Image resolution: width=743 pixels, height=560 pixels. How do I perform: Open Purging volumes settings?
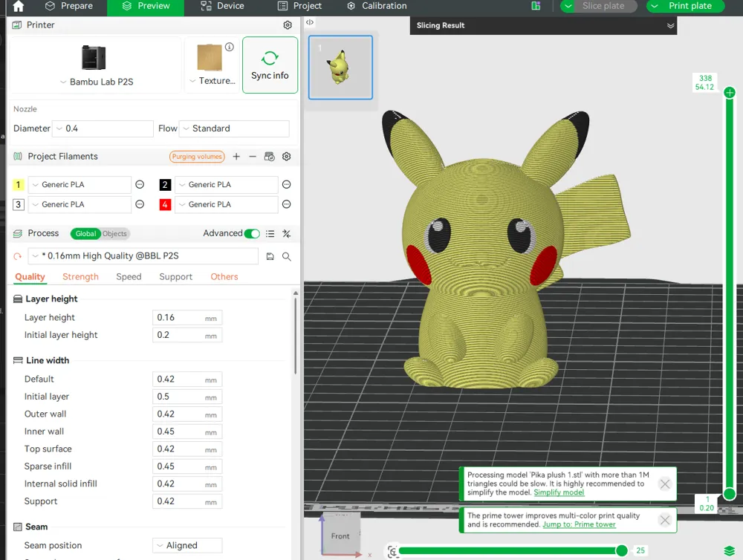(197, 157)
